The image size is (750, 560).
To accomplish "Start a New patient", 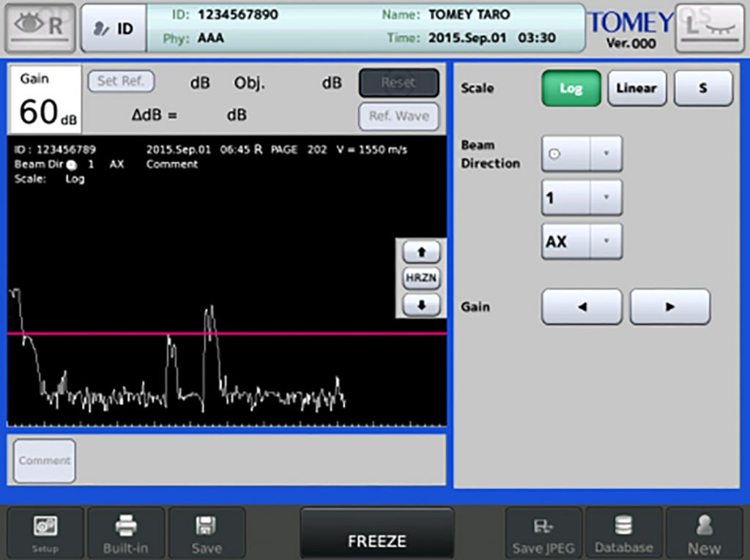I will pos(705,534).
